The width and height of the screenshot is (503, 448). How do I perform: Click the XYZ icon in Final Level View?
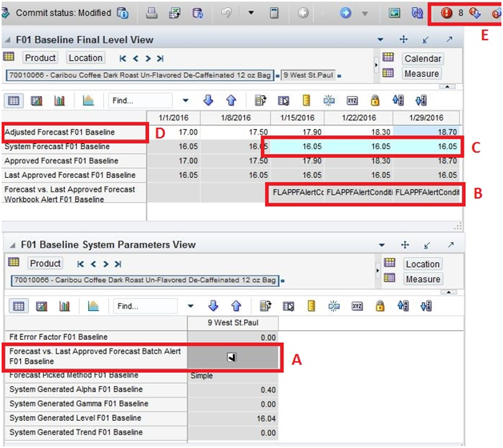352,101
